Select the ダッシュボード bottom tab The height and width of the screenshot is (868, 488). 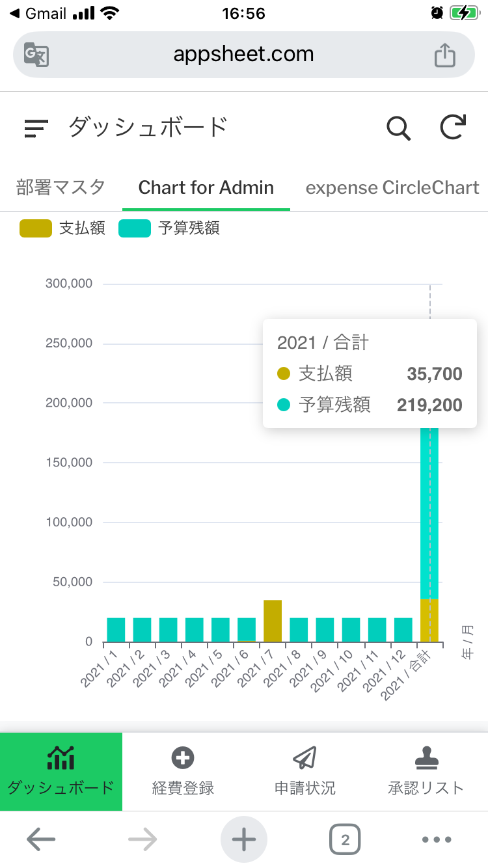[61, 772]
